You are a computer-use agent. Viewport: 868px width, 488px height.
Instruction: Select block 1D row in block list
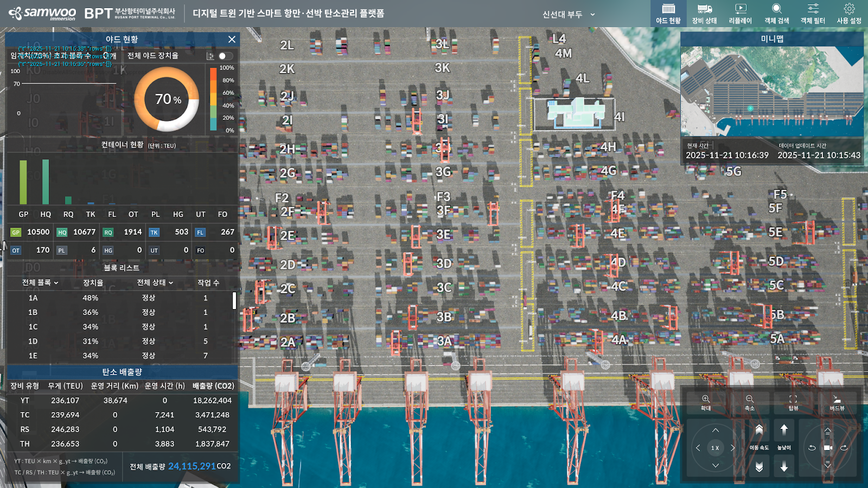click(119, 341)
